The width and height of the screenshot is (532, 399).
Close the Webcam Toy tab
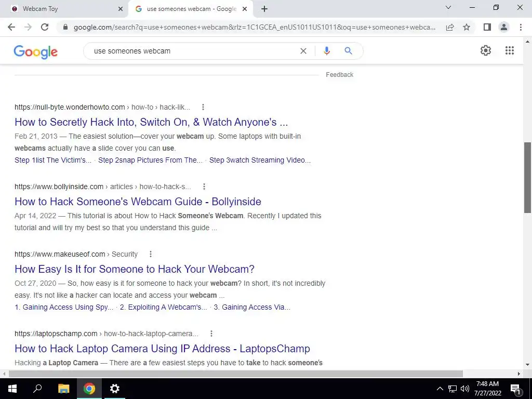click(121, 9)
